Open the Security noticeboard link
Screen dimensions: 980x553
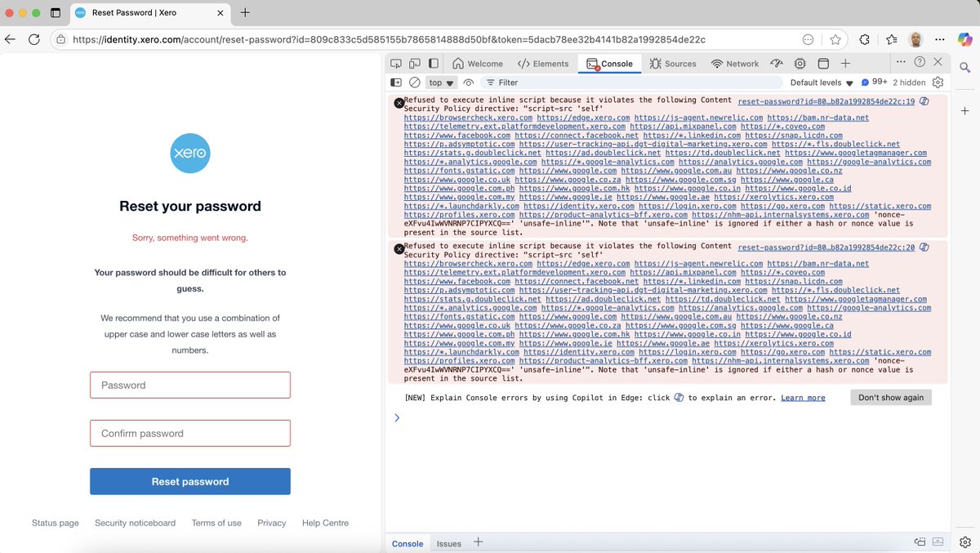point(135,523)
